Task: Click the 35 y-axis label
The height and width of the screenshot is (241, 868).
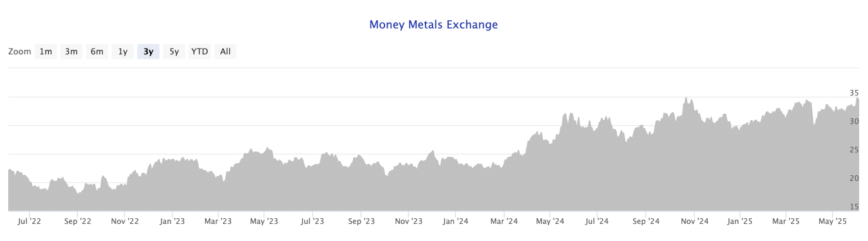Action: pyautogui.click(x=854, y=93)
